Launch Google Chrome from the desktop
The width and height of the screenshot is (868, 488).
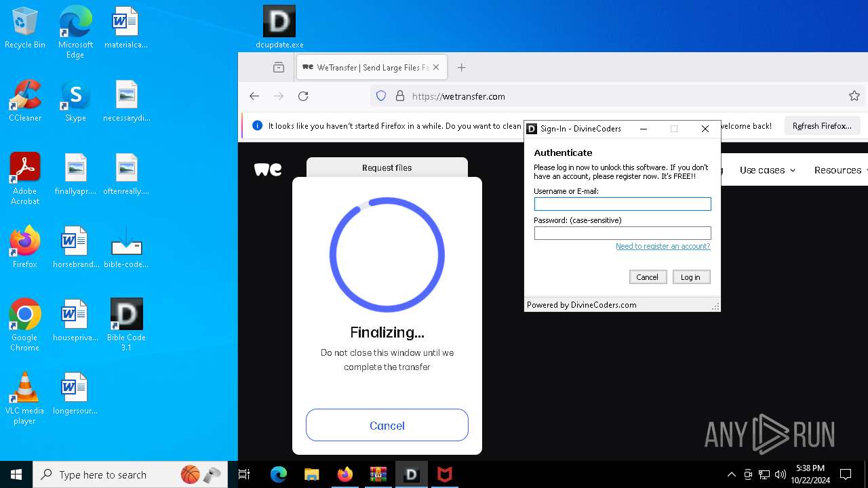pos(25,325)
